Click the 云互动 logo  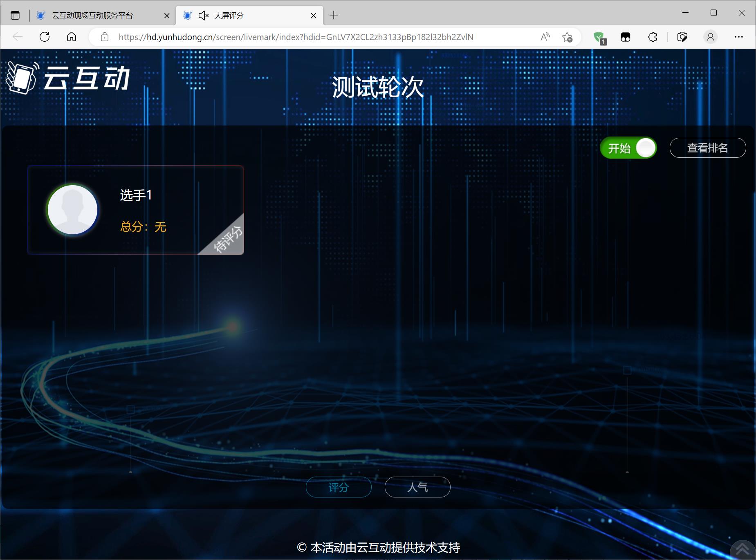pyautogui.click(x=68, y=78)
